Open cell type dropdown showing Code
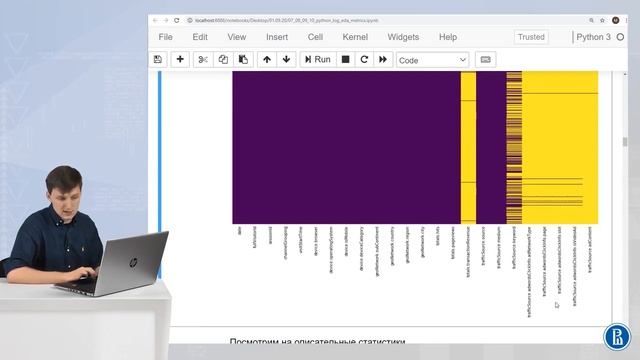 pyautogui.click(x=433, y=60)
